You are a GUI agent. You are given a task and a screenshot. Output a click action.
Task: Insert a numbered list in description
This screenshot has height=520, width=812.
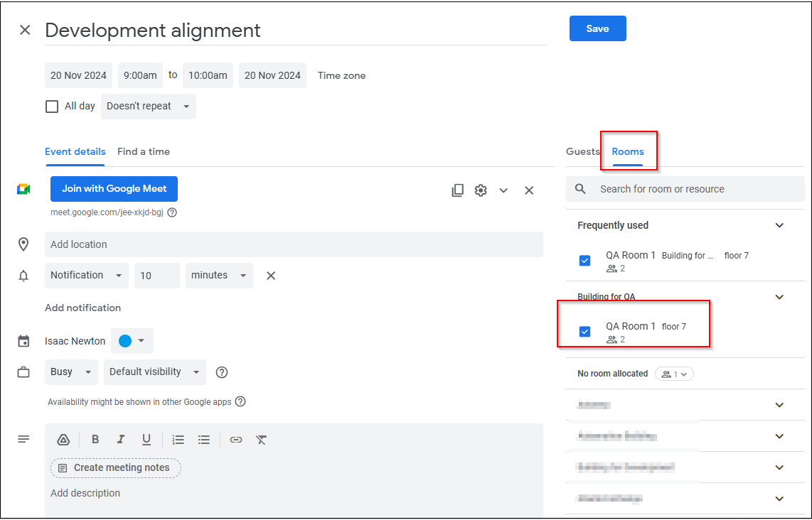(x=178, y=440)
